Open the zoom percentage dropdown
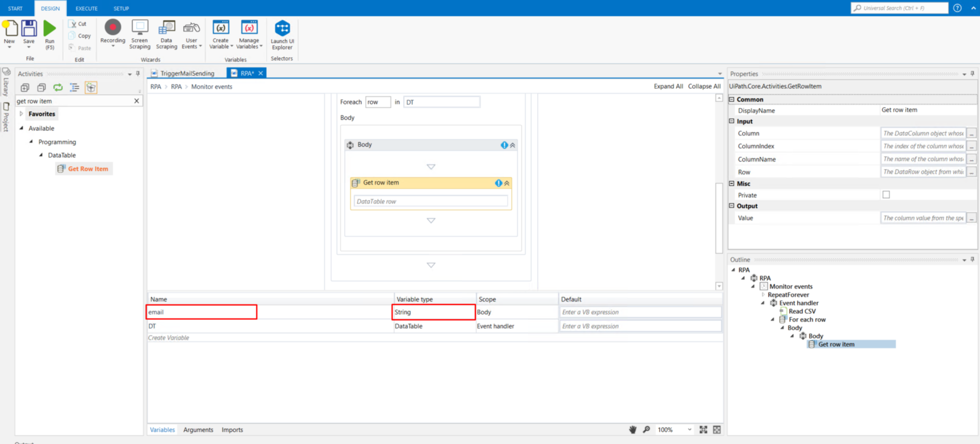The height and width of the screenshot is (444, 980). coord(689,430)
